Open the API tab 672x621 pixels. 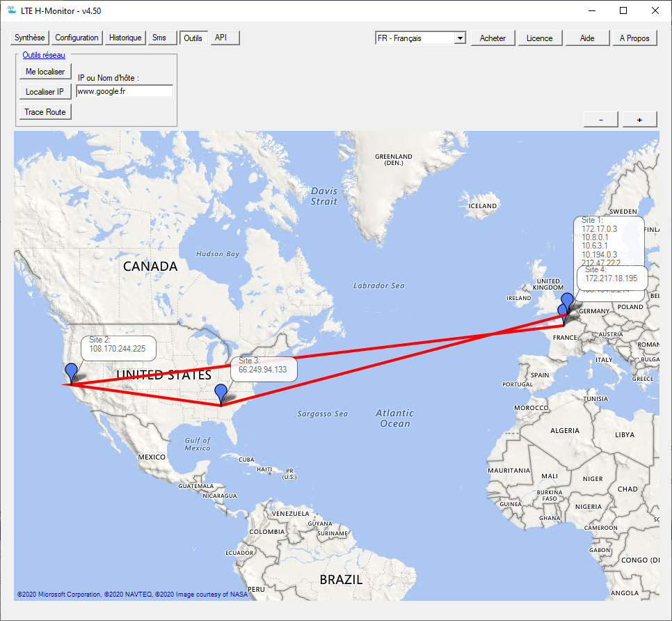point(221,38)
